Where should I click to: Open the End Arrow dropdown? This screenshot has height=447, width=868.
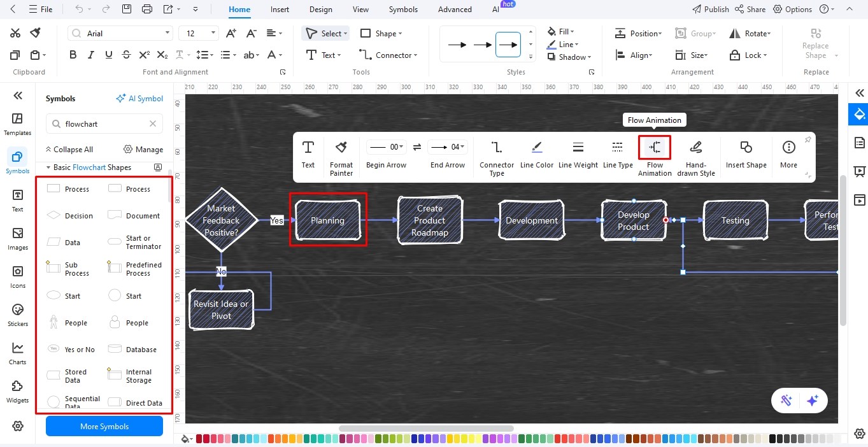(448, 147)
